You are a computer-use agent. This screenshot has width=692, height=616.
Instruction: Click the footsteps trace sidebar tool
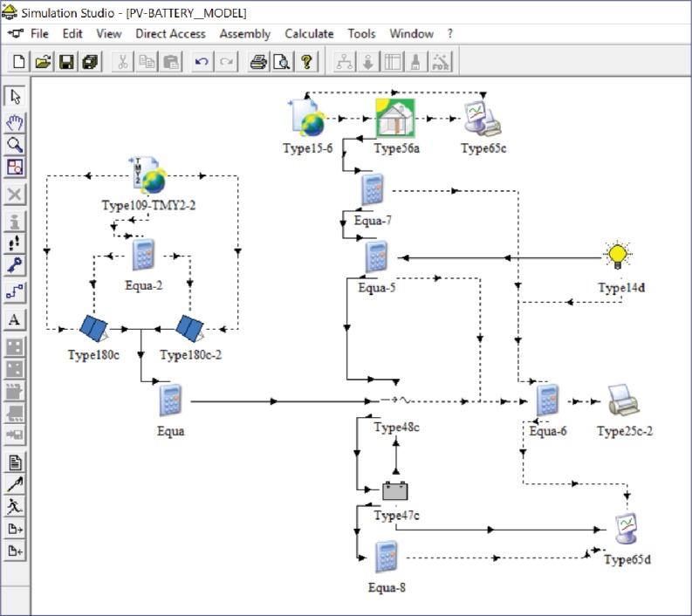15,243
